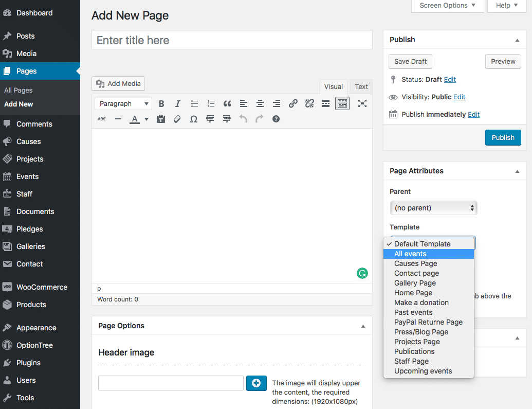Open distraction-free fullscreen mode

[362, 103]
